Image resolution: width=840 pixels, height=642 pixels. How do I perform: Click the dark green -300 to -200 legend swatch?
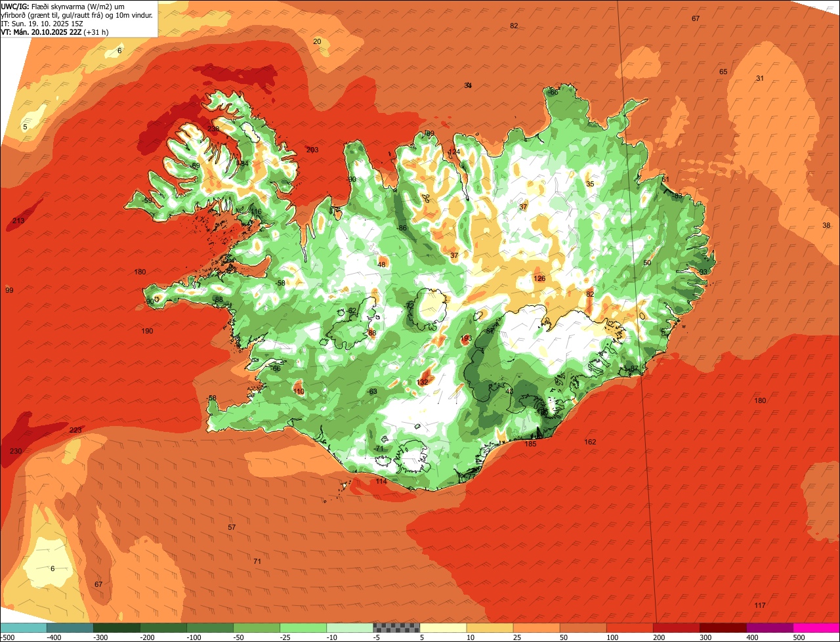coord(116,627)
